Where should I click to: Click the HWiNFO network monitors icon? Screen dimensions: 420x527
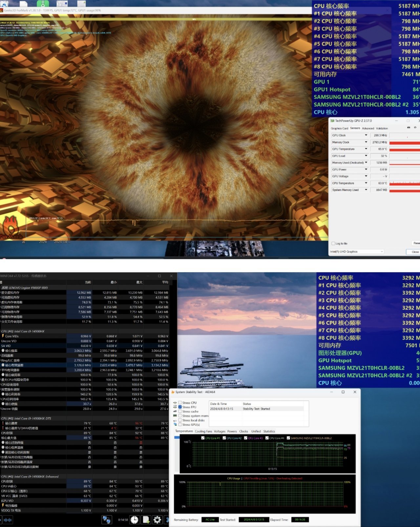(106, 519)
